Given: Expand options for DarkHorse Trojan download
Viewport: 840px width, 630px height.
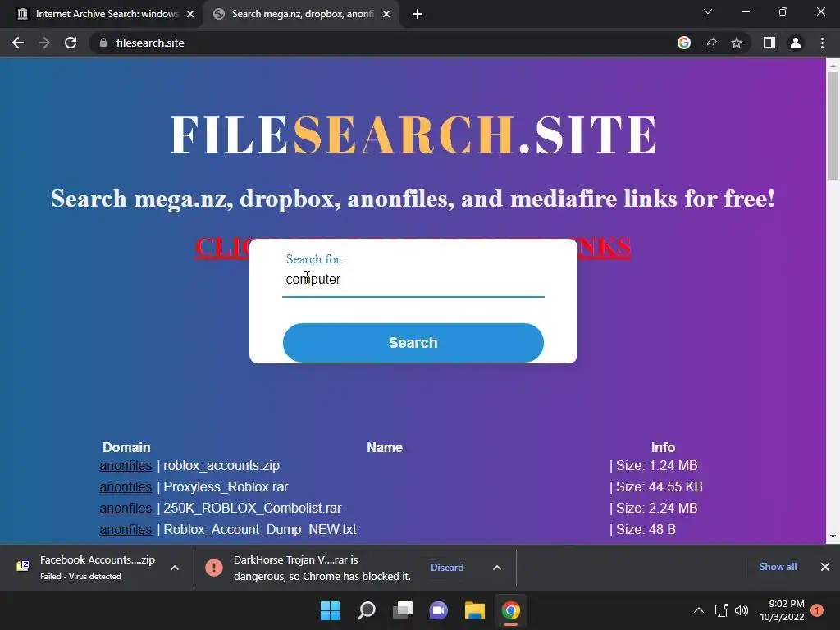Looking at the screenshot, I should pos(497,568).
